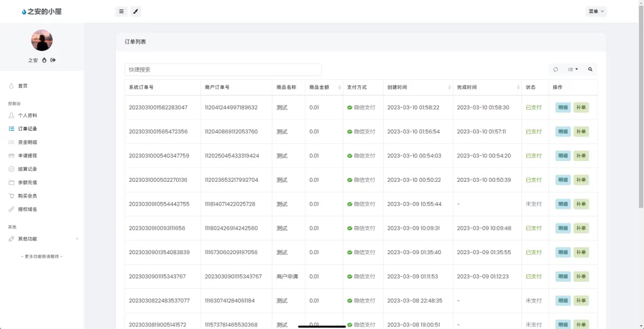Screen dimensions: 644x329
Task: Click 补单 for order 2023031000540347759
Action: (581, 156)
